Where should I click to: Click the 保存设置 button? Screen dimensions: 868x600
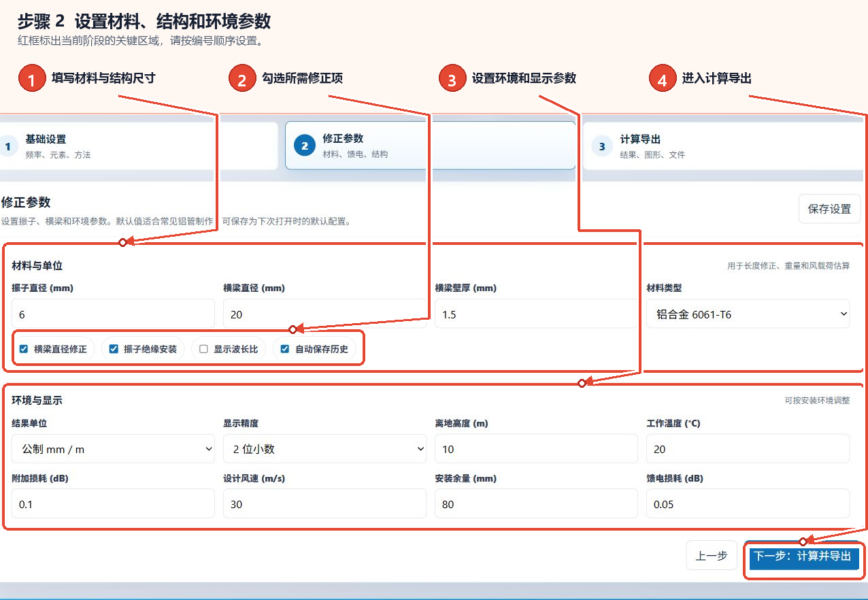[x=829, y=209]
